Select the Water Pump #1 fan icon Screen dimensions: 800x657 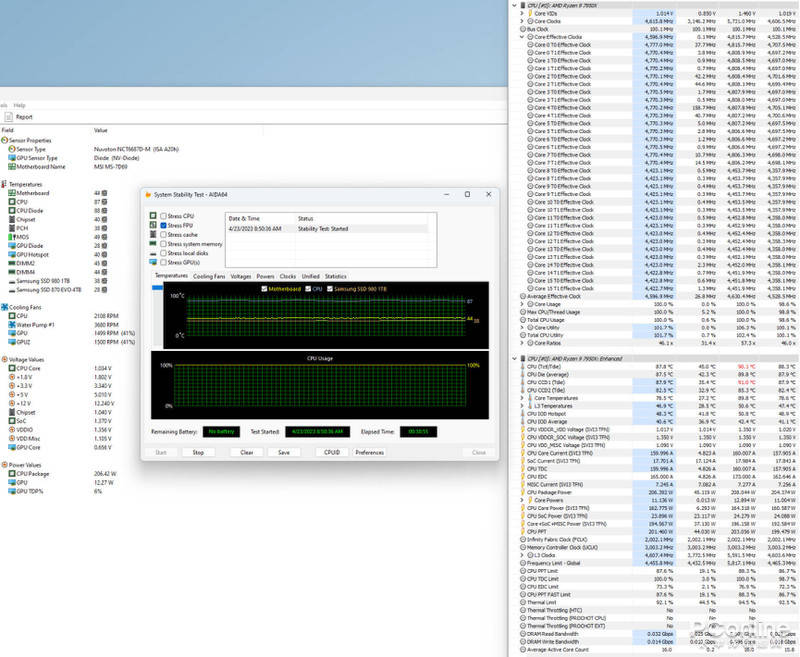[10, 324]
